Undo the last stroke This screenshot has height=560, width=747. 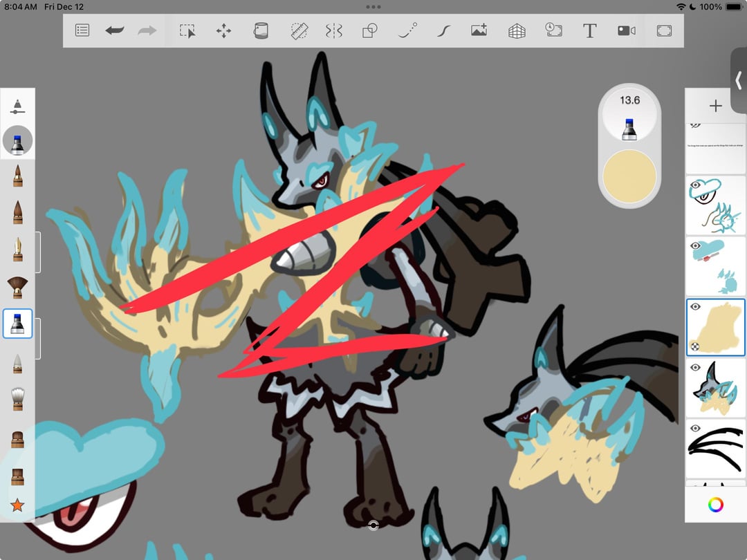pos(115,30)
